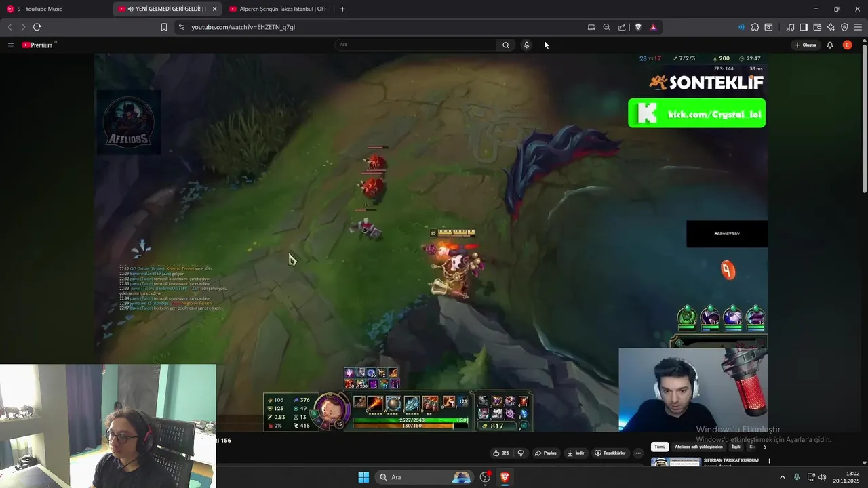Open the system volume tray icon
Image resolution: width=868 pixels, height=488 pixels.
pos(823,477)
